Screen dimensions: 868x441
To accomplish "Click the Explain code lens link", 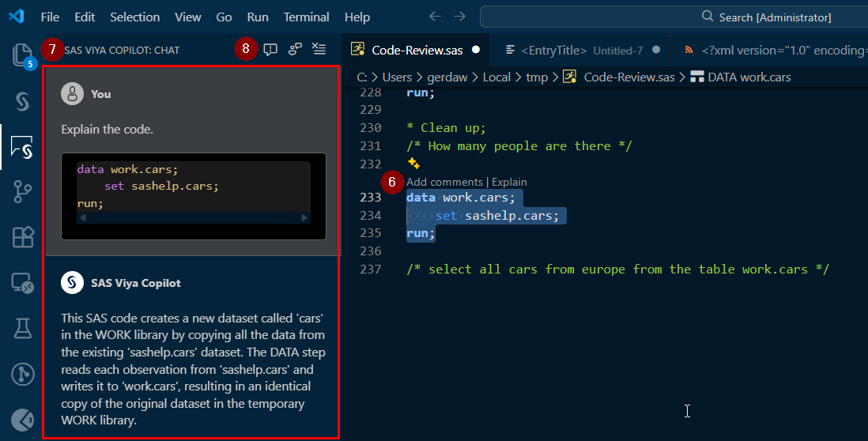I will point(509,182).
